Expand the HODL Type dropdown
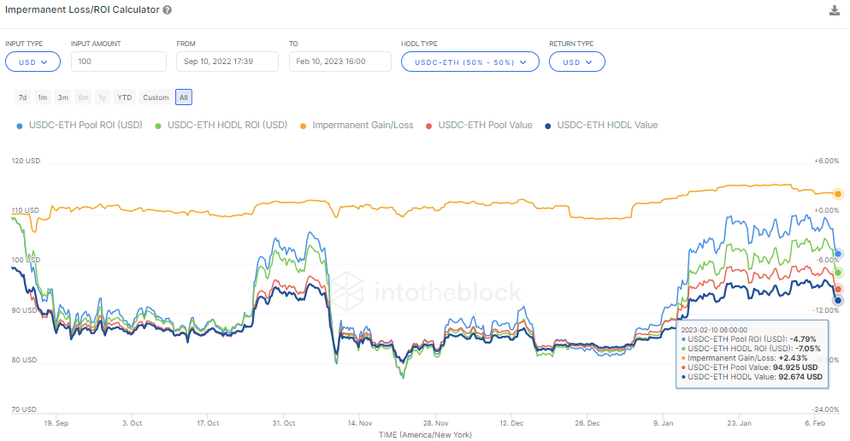This screenshot has width=850, height=441. 470,62
